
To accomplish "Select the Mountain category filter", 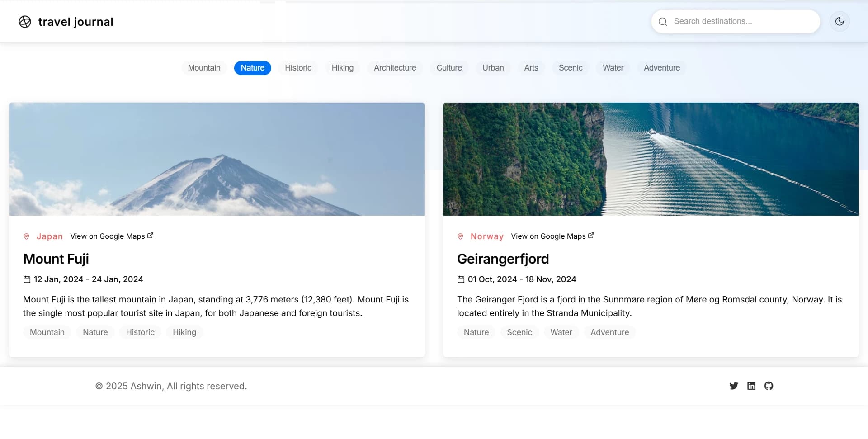I will pos(204,68).
